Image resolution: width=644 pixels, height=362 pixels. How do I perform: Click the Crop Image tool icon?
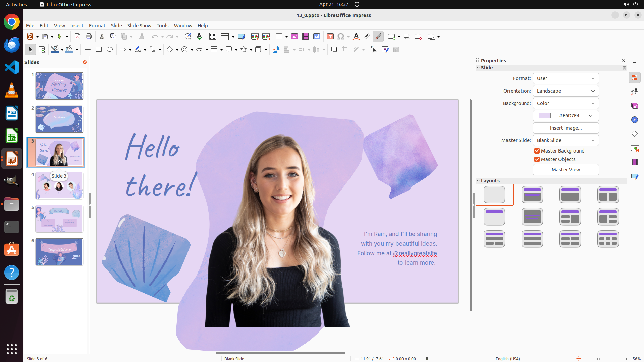(x=345, y=50)
